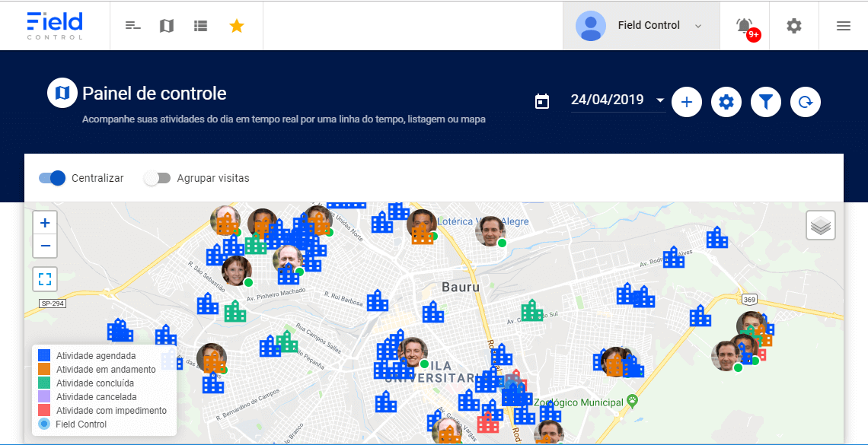Click the R. Rui Barbosa street label
This screenshot has width=868, height=445.
click(343, 297)
